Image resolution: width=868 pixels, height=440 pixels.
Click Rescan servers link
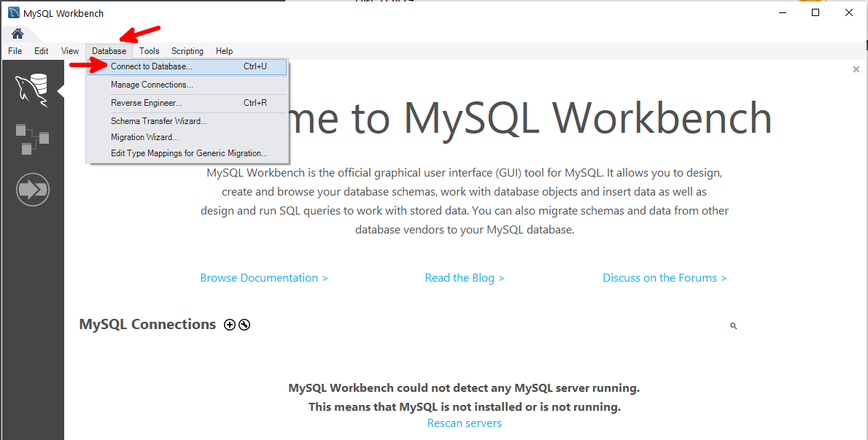click(465, 423)
